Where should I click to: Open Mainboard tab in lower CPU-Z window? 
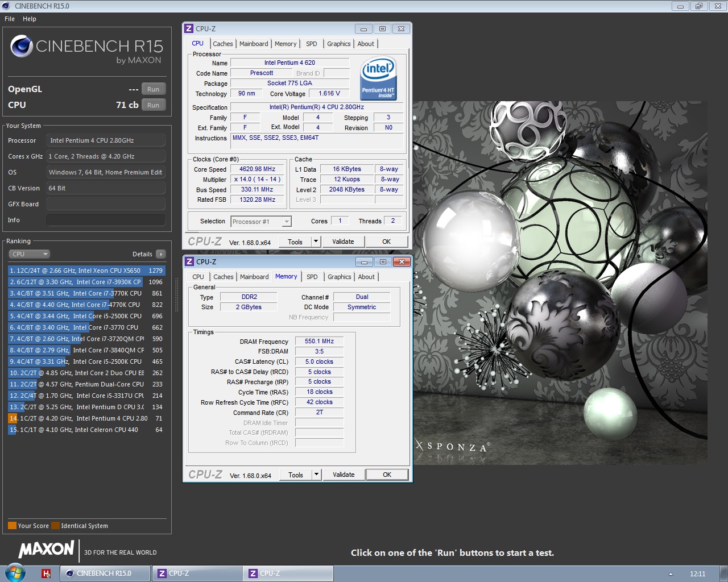(x=254, y=277)
